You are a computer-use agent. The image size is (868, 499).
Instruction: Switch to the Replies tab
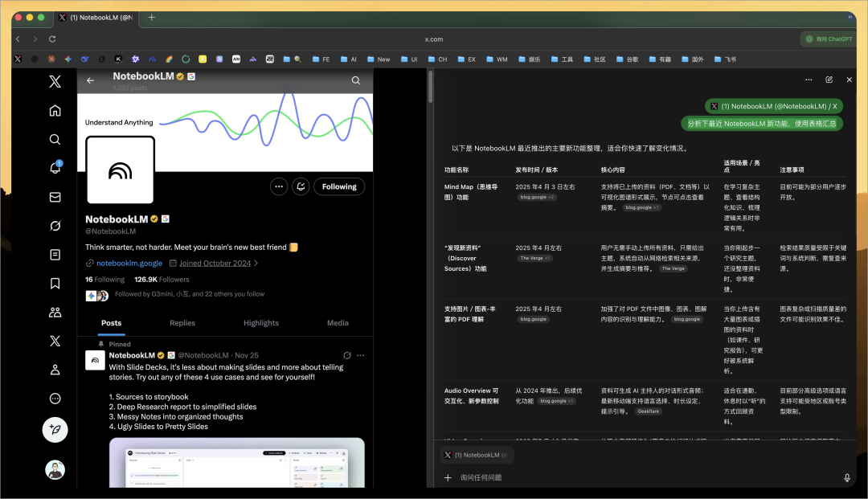pyautogui.click(x=182, y=323)
